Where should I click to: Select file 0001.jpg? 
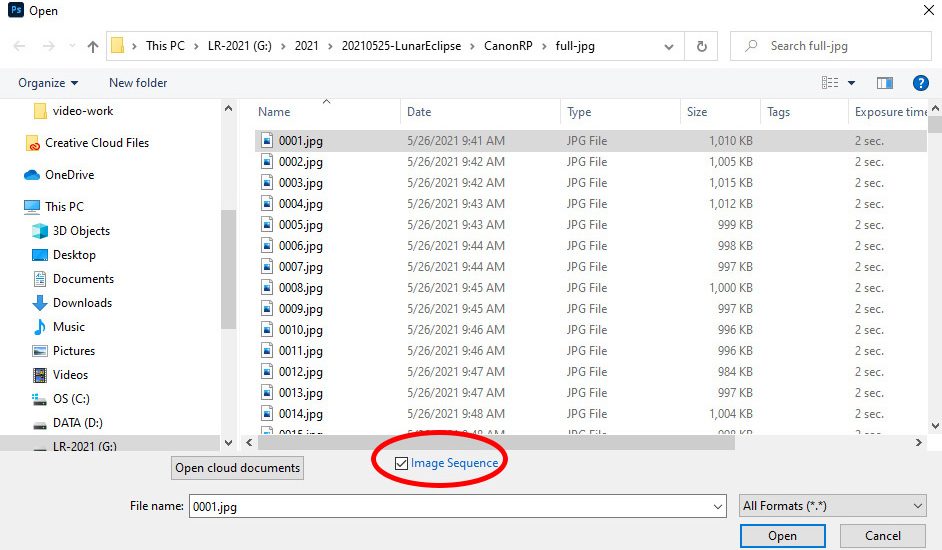[590, 141]
